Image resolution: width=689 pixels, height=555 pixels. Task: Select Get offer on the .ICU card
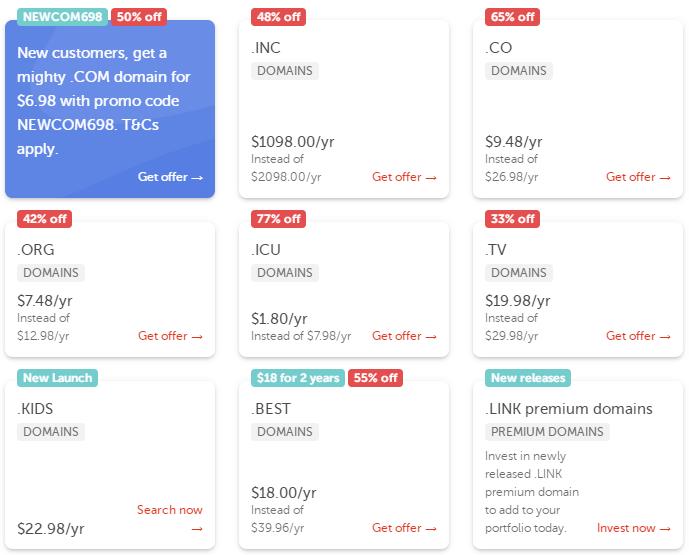[x=404, y=336]
